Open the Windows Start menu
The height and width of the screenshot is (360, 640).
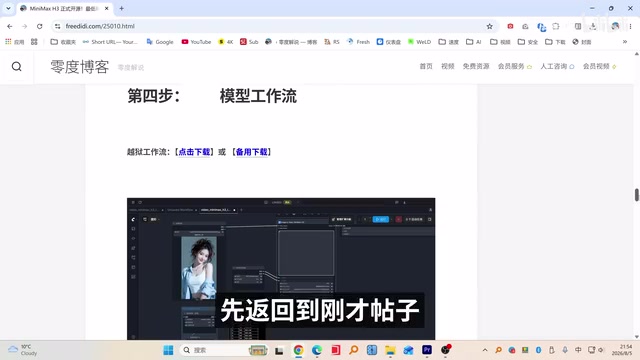(168, 350)
